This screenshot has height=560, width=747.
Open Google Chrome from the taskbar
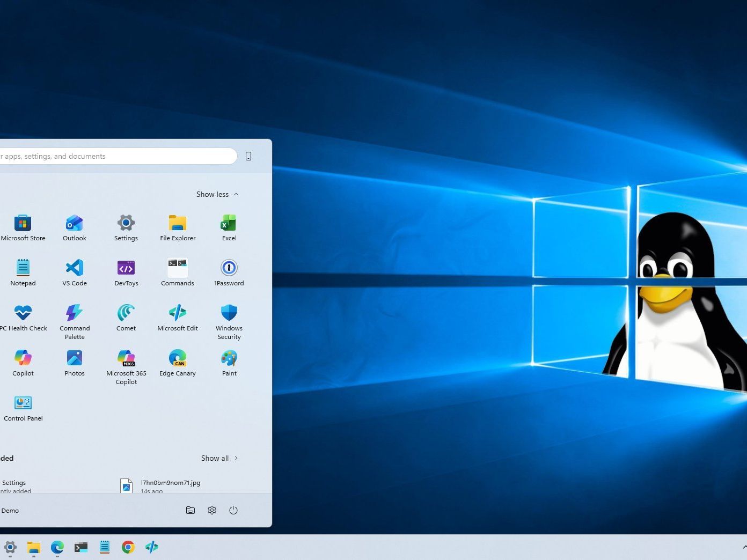coord(128,547)
